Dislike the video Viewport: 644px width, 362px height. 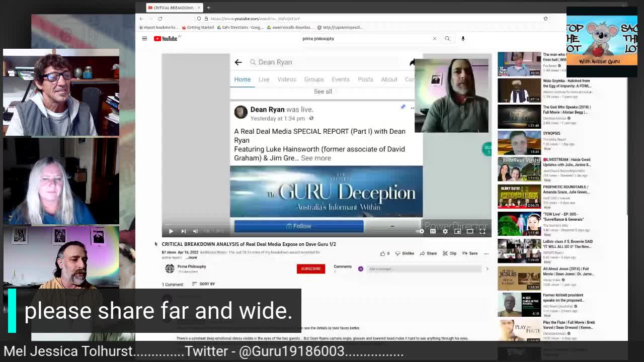[x=405, y=253]
